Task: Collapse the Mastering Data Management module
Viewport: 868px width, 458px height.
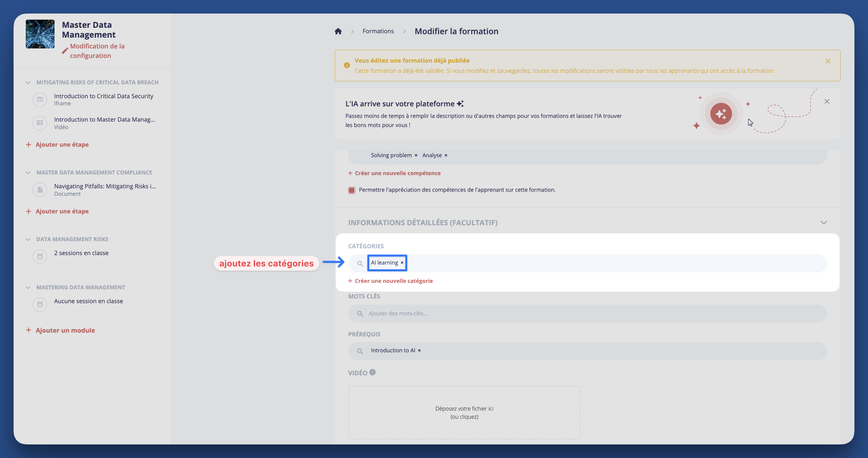Action: click(28, 287)
